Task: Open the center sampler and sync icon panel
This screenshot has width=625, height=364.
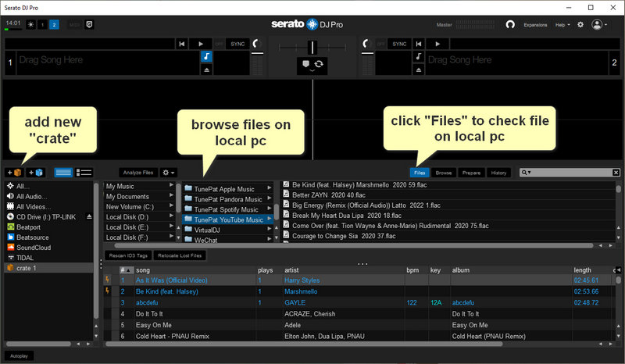Action: (x=312, y=66)
